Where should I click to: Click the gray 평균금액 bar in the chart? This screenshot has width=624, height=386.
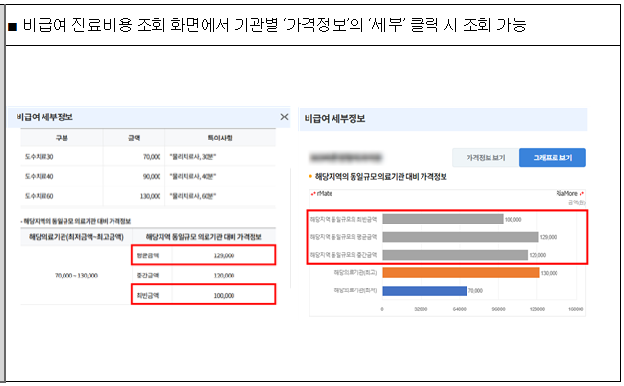460,237
